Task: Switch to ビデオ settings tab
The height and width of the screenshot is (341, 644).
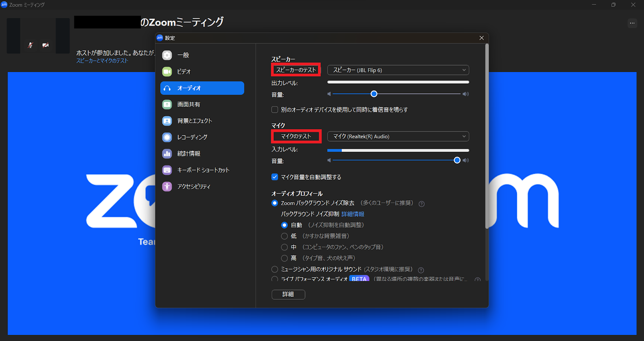Action: coord(202,72)
